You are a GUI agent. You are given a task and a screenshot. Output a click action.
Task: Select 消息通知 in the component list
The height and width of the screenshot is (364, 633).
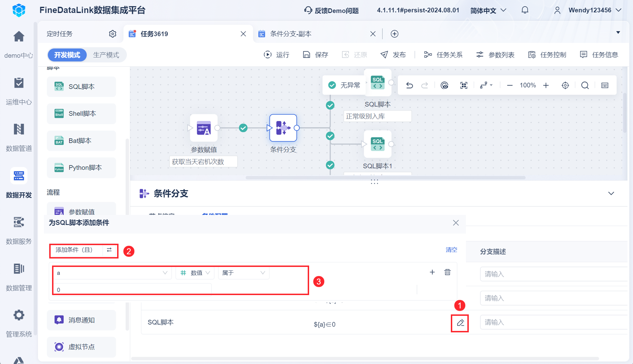(81, 320)
